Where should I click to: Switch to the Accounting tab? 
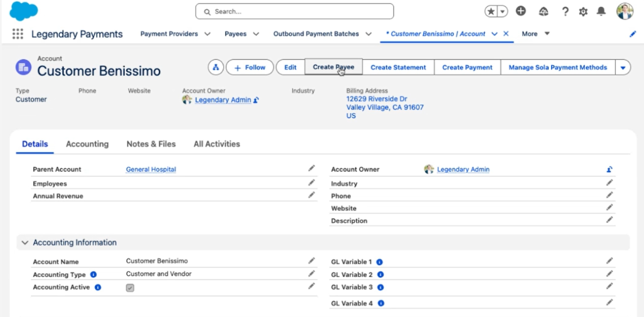coord(87,144)
